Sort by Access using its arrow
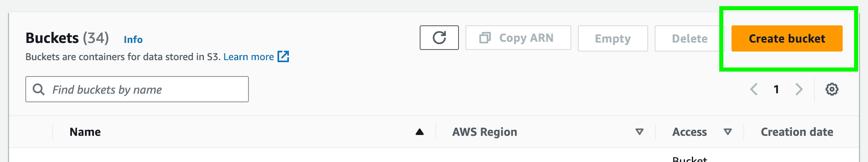Viewport: 868px width, 162px height. click(728, 132)
